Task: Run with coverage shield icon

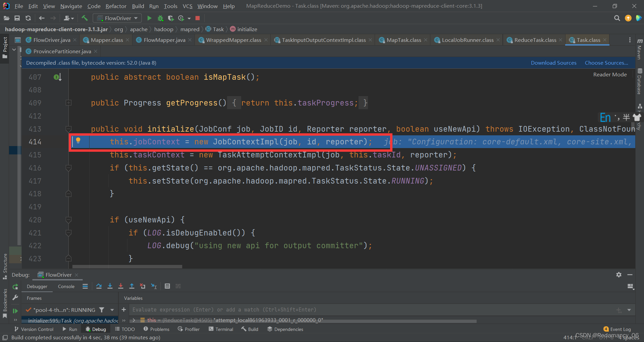Action: point(171,18)
